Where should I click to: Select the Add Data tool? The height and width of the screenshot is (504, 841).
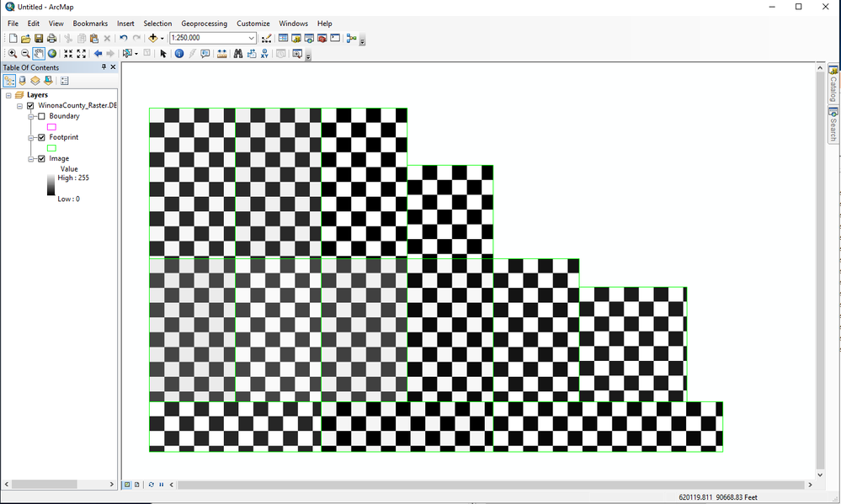(x=152, y=38)
